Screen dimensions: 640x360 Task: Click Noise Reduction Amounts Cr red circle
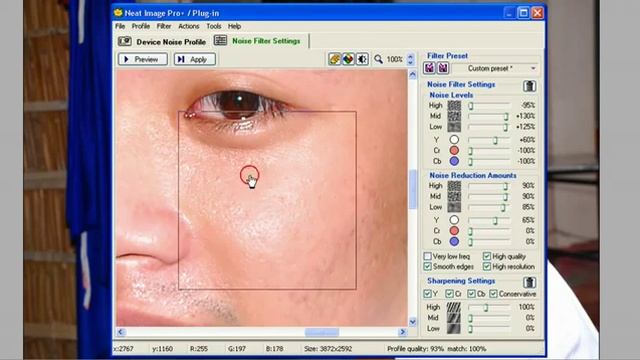454,231
